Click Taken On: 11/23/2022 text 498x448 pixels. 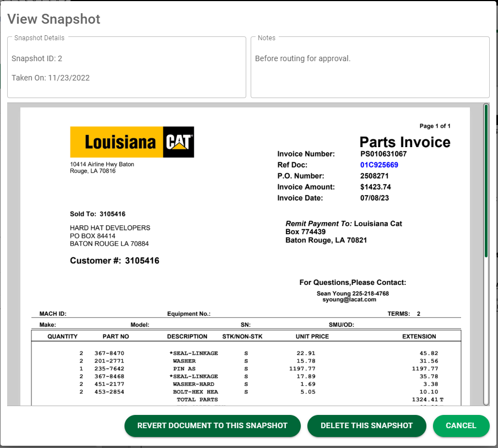[x=51, y=78]
